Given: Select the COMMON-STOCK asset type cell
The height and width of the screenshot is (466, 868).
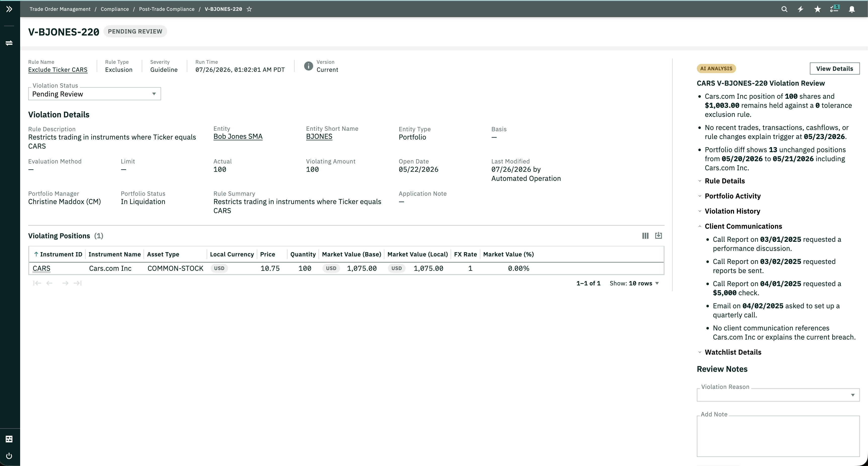Looking at the screenshot, I should 175,269.
